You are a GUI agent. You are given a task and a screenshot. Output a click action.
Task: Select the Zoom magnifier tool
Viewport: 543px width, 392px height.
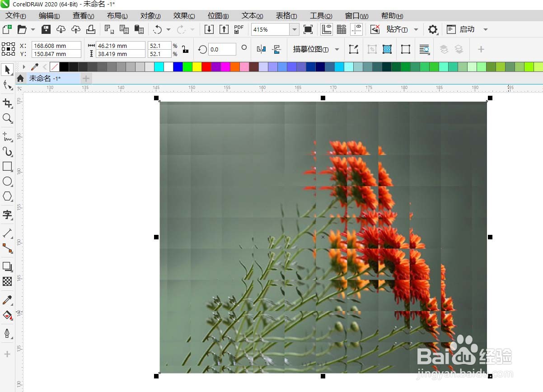coord(7,118)
